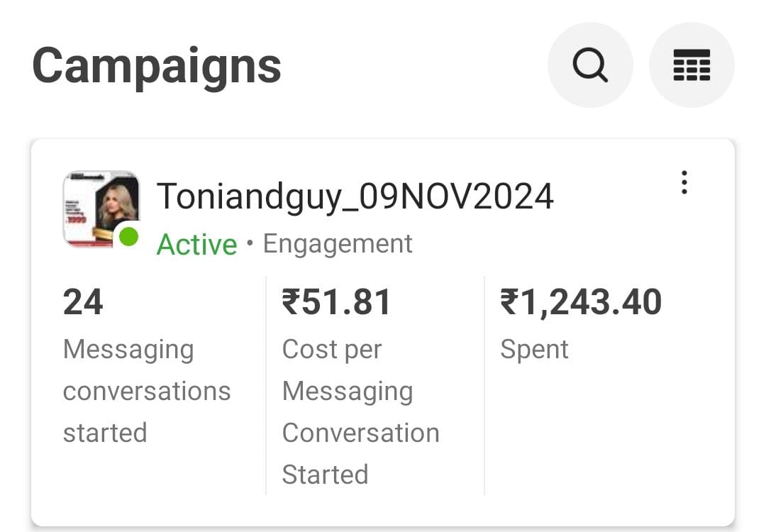Open the campaign search
The width and height of the screenshot is (766, 532).
pyautogui.click(x=589, y=65)
